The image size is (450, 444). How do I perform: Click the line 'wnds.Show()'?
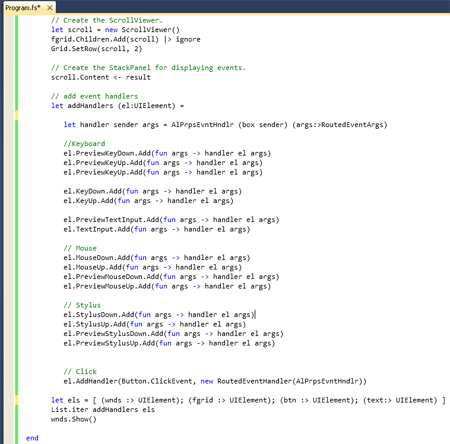74,419
